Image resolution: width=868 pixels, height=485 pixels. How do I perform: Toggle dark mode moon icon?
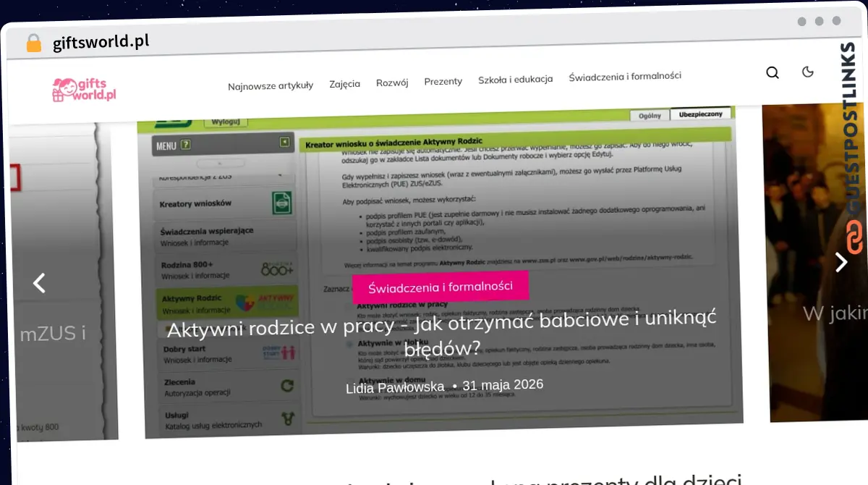point(808,72)
